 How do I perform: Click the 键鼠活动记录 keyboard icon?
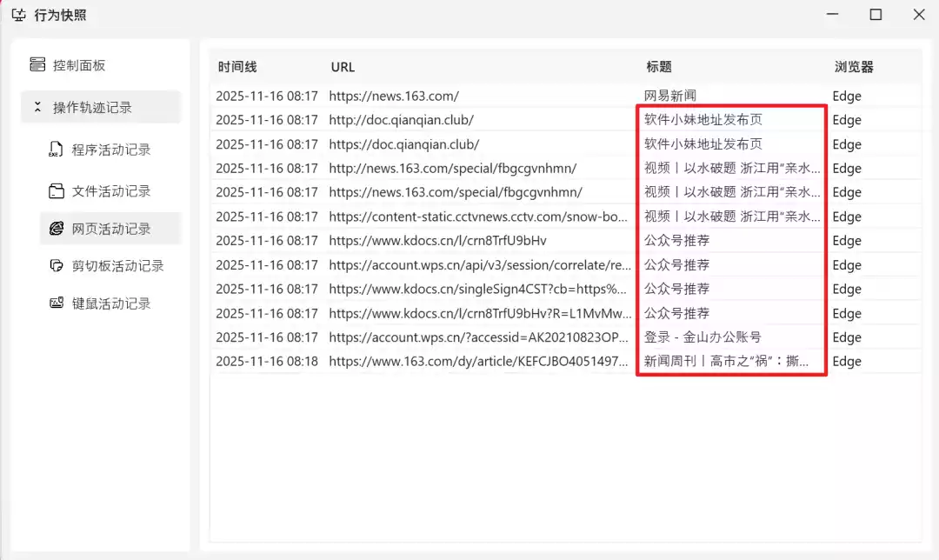[x=57, y=303]
